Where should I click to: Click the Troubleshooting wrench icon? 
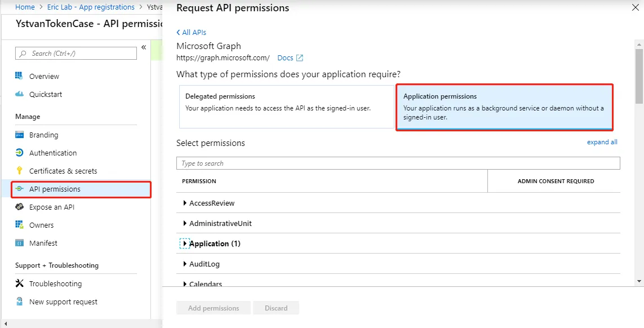point(19,283)
